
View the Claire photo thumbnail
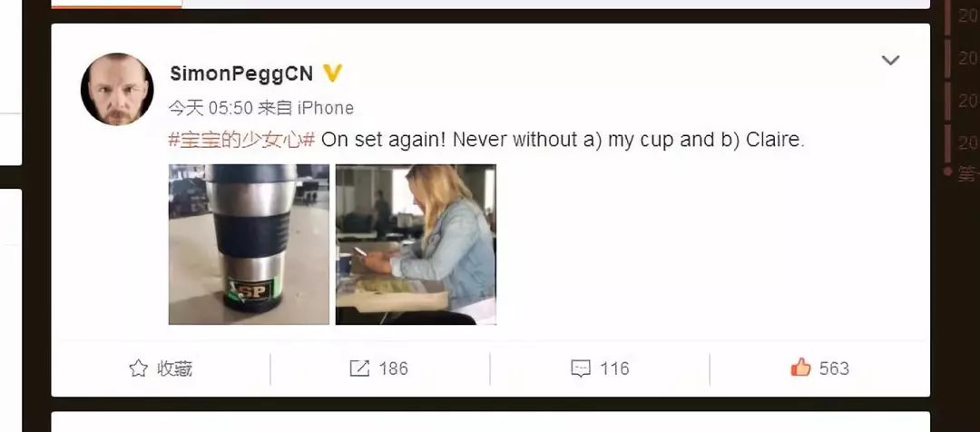tap(416, 244)
